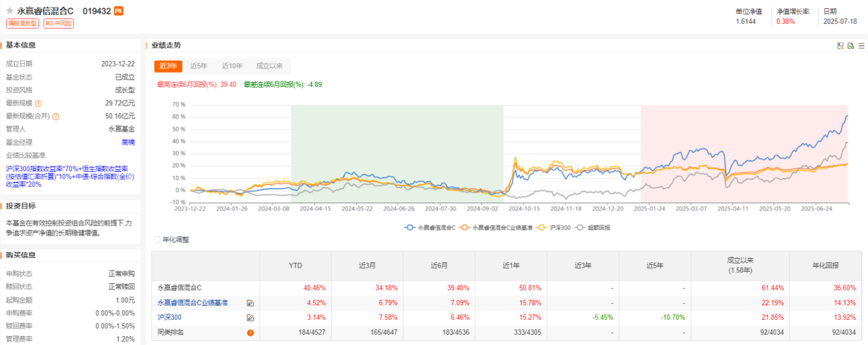Switch to the 近5年 period tab
Viewport: 868px width, 345px height.
point(199,66)
